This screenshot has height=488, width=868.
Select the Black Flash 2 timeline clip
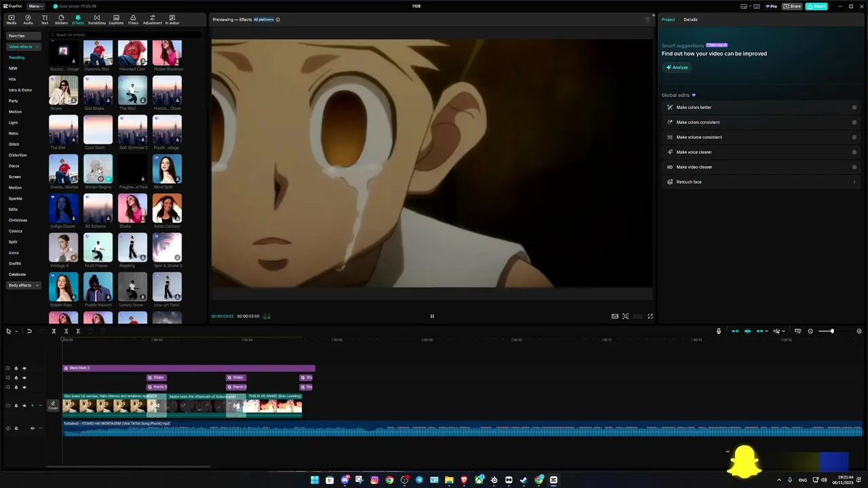click(x=189, y=368)
